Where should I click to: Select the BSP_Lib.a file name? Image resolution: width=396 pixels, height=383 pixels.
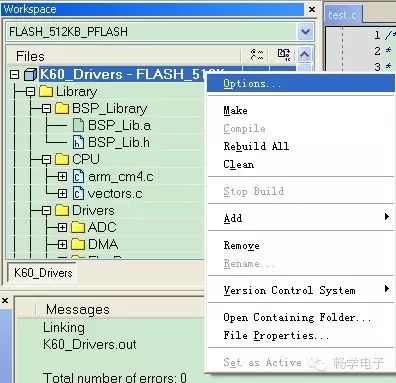(119, 126)
